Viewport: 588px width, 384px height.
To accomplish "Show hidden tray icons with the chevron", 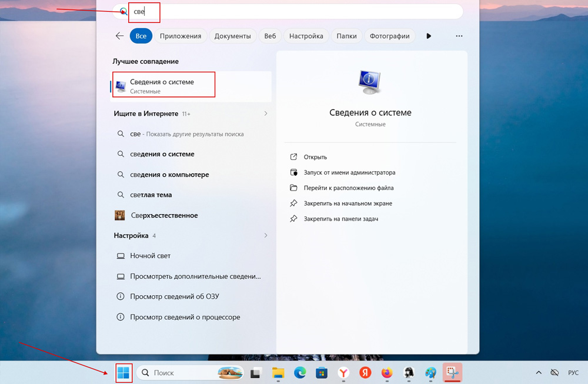I will click(539, 372).
